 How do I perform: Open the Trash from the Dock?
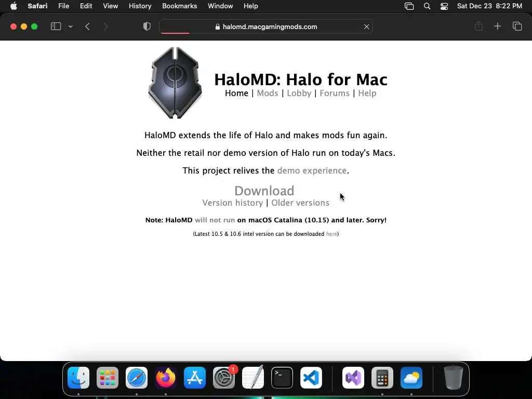(453, 378)
